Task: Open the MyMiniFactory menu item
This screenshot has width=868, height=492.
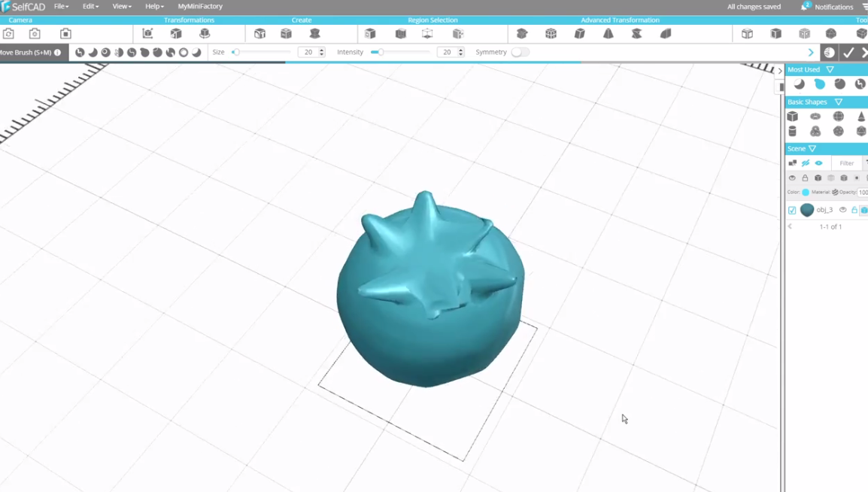Action: [x=200, y=6]
